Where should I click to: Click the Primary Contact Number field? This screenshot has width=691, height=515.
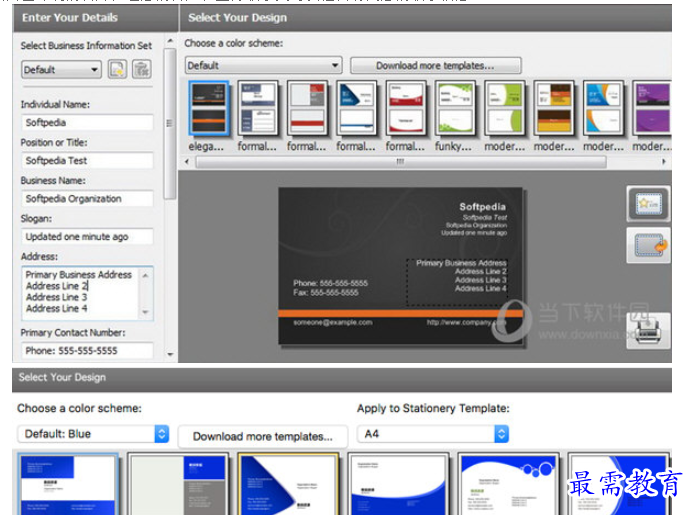pyautogui.click(x=87, y=350)
